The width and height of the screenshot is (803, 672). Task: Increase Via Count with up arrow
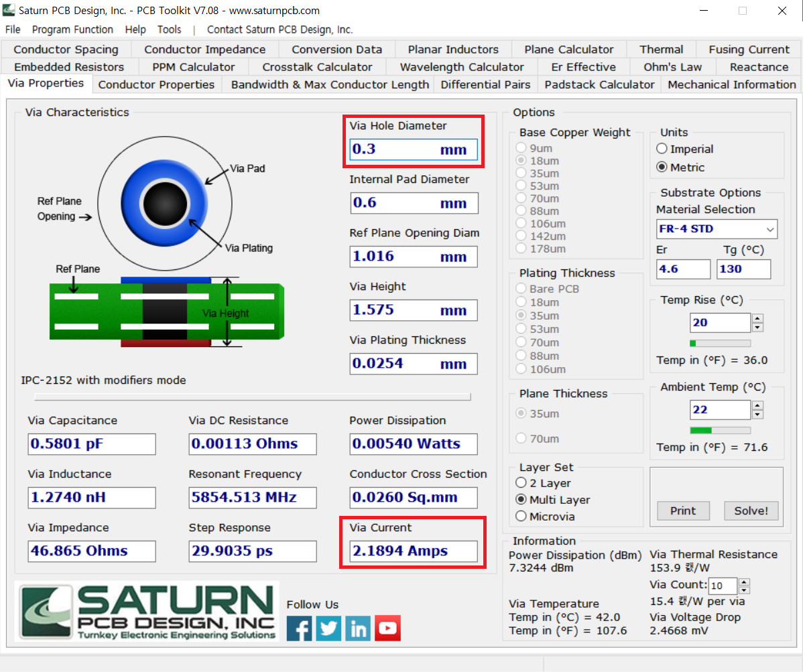click(x=745, y=582)
